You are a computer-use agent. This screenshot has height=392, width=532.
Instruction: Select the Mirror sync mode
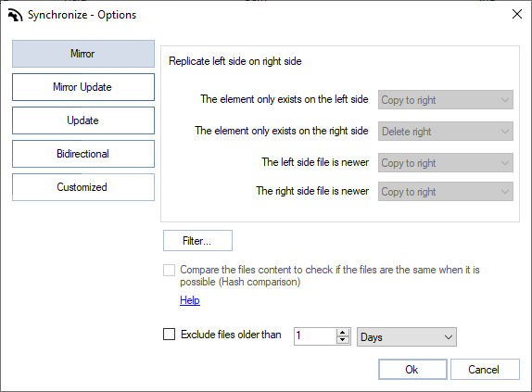pos(83,54)
